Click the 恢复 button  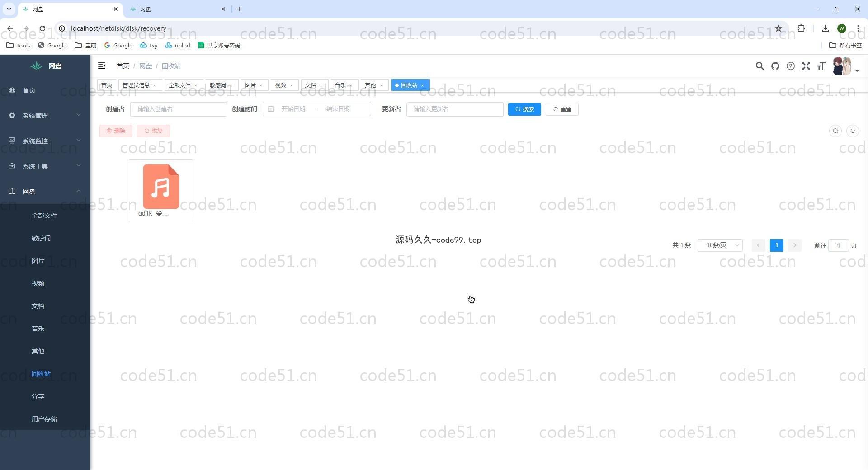(153, 131)
